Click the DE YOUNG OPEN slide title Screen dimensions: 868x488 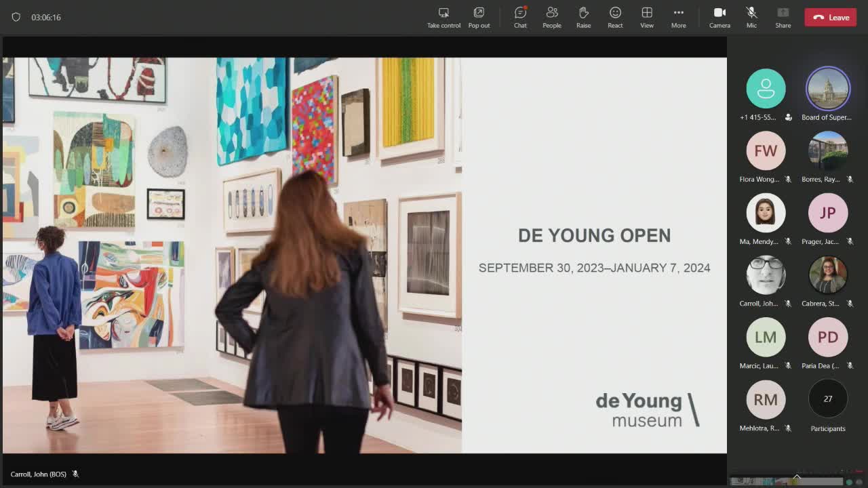click(594, 235)
